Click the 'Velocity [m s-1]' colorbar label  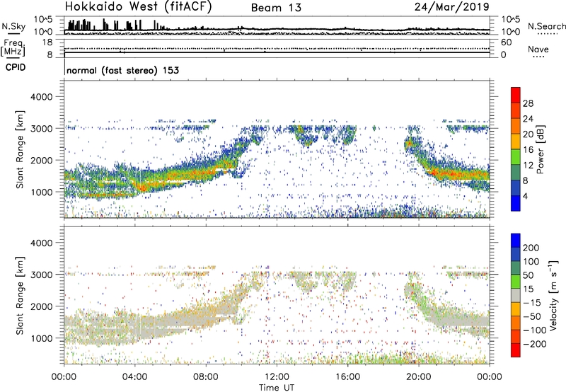553,295
